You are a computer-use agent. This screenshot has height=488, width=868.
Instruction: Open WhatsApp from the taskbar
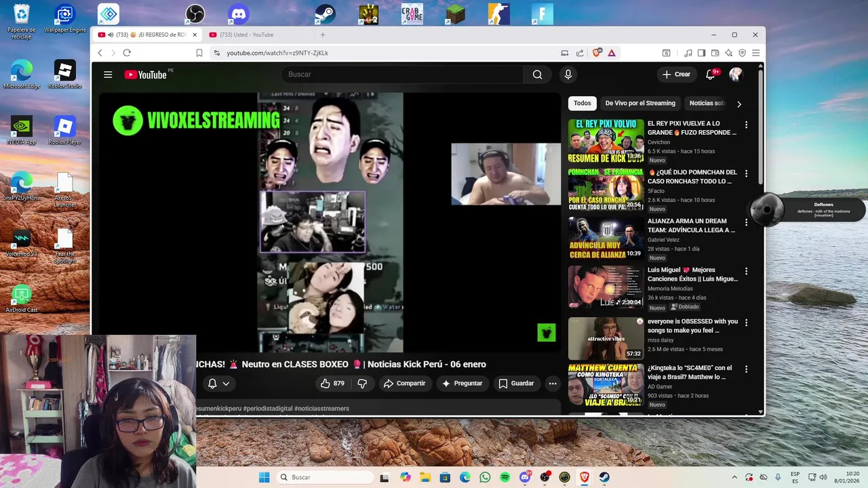coord(485,477)
